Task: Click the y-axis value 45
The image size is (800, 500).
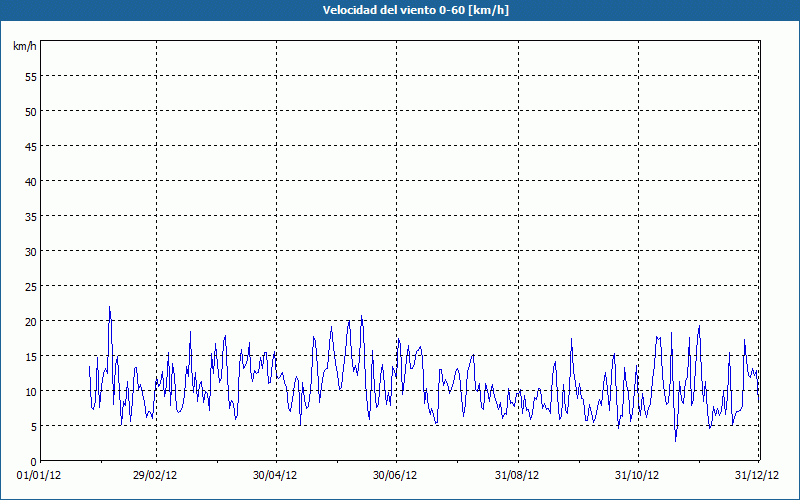Action: (x=31, y=146)
